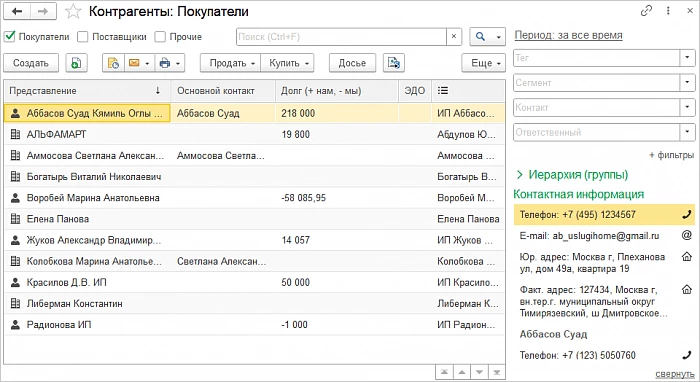Click the @ icon next to the e-mail

tap(687, 235)
